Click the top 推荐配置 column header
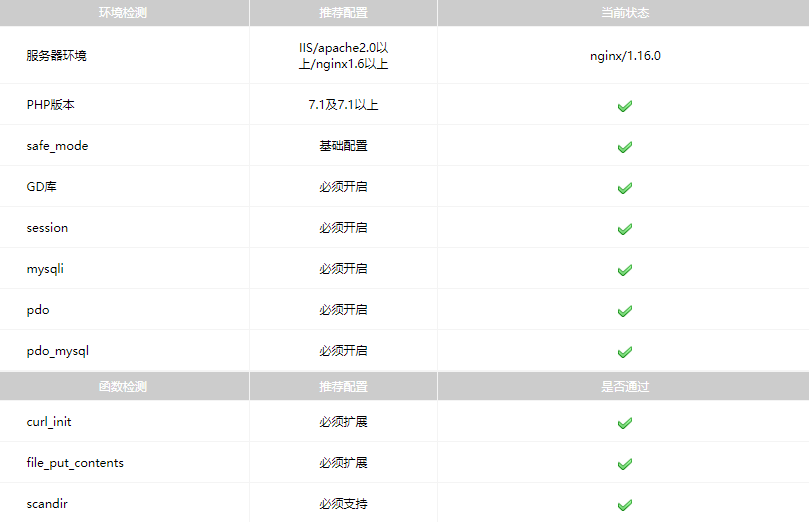 pos(343,13)
